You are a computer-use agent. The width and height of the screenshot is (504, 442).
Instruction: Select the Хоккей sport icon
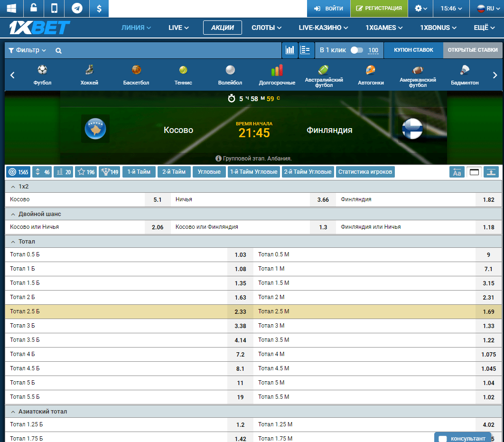pyautogui.click(x=89, y=75)
